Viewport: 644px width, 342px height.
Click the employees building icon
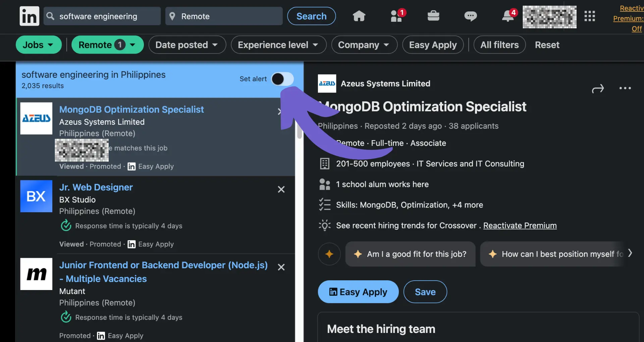tap(325, 164)
